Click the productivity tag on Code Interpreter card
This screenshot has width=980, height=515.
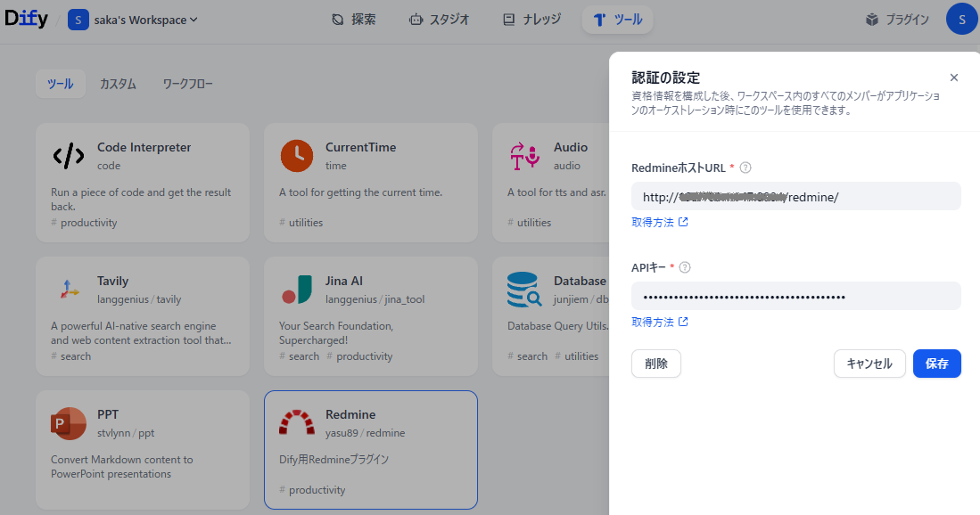pyautogui.click(x=84, y=223)
